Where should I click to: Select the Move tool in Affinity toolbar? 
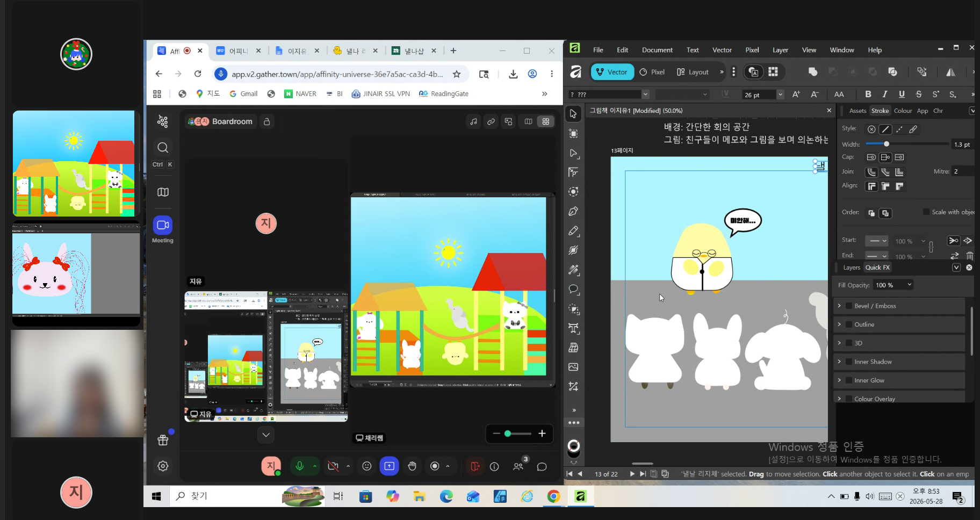pos(573,114)
